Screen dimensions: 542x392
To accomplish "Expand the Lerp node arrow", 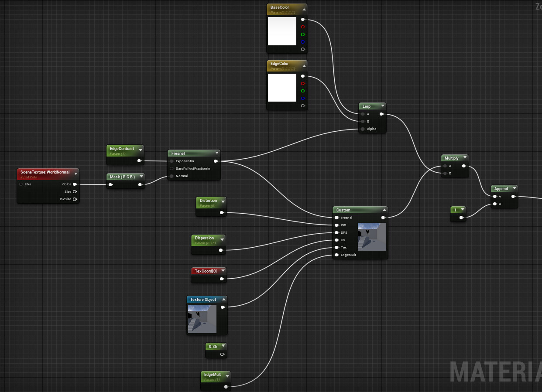I will coord(382,106).
